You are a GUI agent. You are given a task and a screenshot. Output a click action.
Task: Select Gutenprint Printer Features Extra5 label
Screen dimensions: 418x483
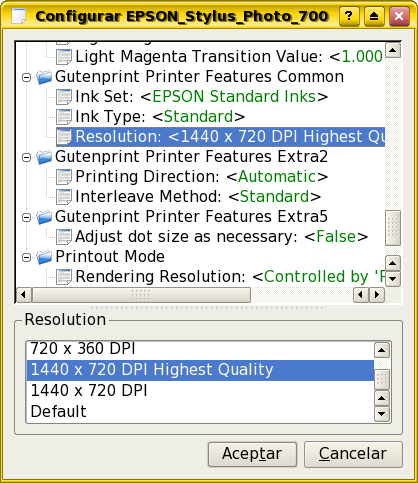tap(191, 217)
